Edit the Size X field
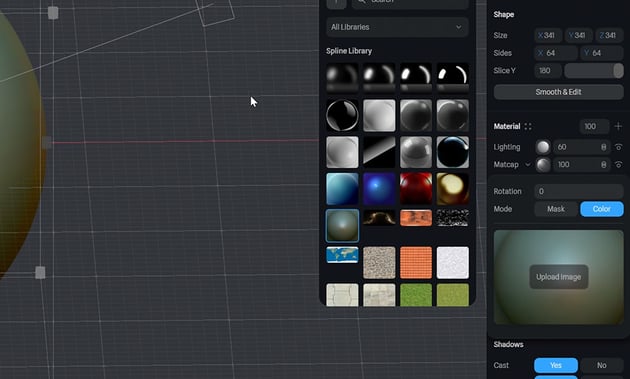630x379 pixels. click(x=548, y=35)
